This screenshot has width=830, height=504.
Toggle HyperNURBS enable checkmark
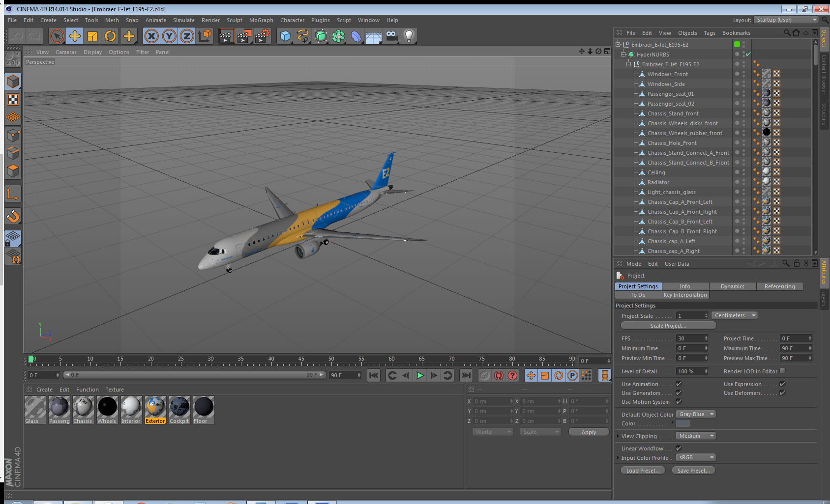748,54
